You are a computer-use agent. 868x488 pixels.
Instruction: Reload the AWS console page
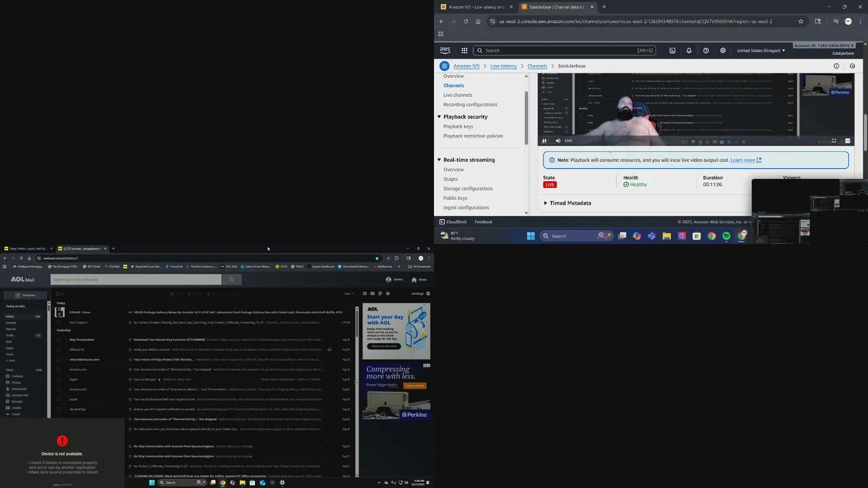coord(466,21)
